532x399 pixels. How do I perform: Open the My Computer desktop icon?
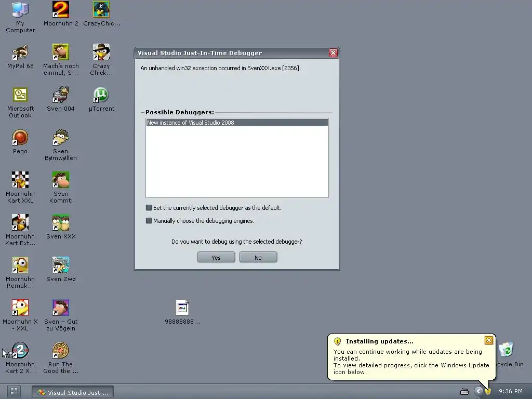(x=20, y=17)
